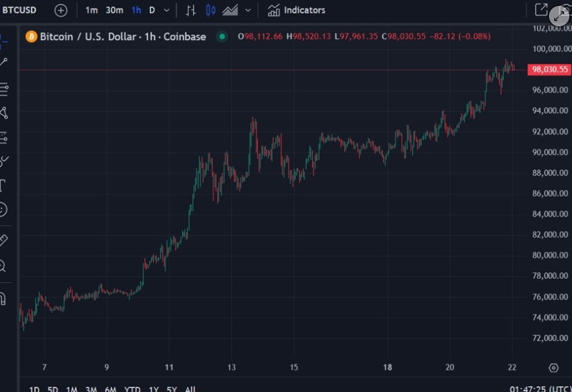This screenshot has height=392, width=572.
Task: Select the candlestick chart type
Action: pos(210,11)
